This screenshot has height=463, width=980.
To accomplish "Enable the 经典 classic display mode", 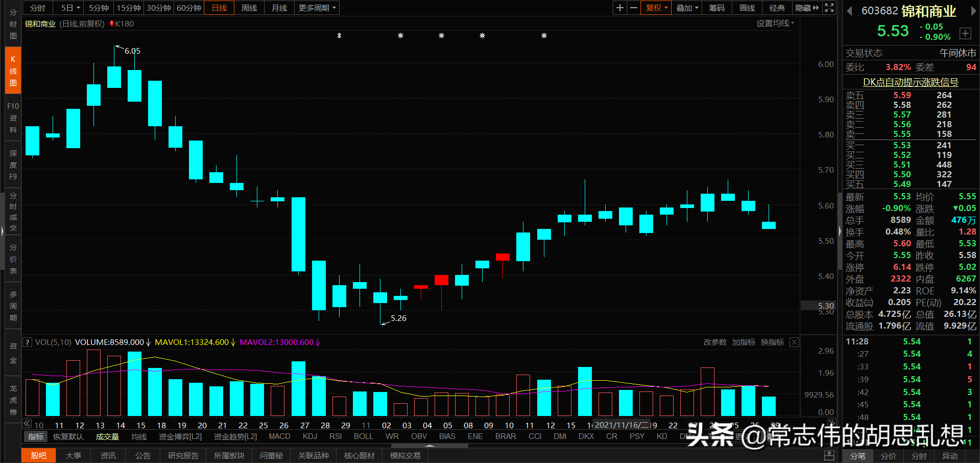I will point(777,8).
